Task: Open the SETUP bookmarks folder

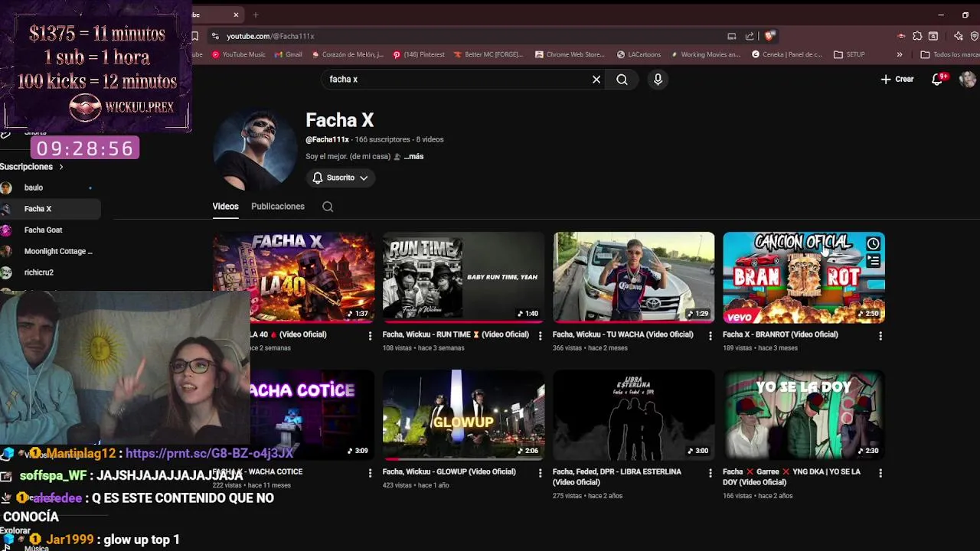Action: [x=849, y=54]
